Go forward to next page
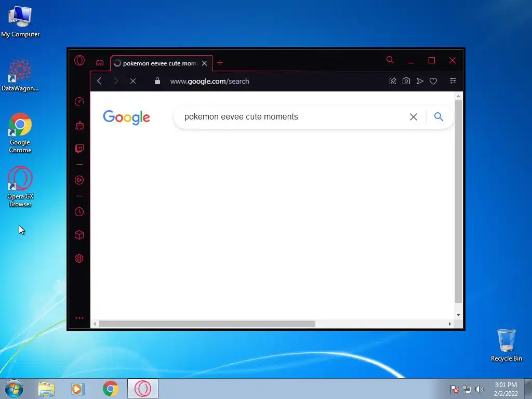 tap(116, 81)
